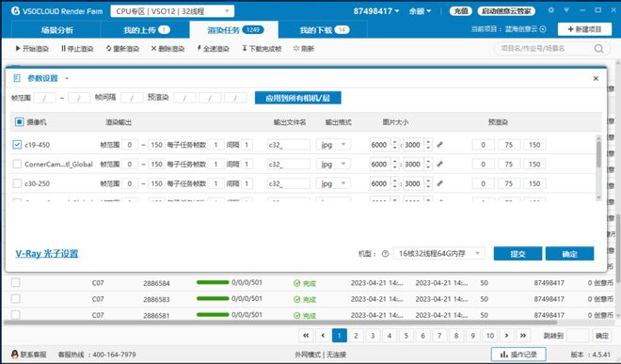Image resolution: width=621 pixels, height=364 pixels.
Task: Check the CornerCam...tl_Global camera checkbox
Action: tap(17, 164)
